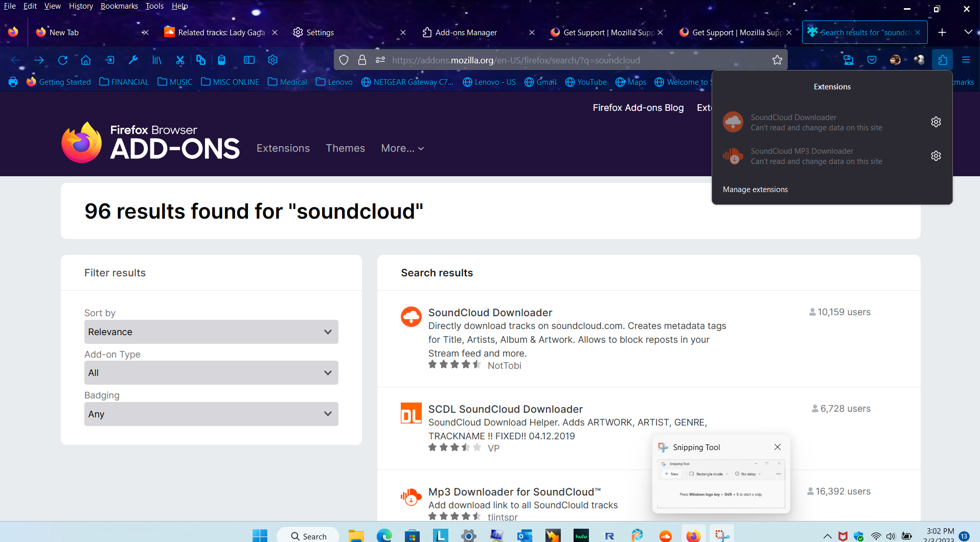
Task: Open the Bookmarks menu
Action: 119,6
